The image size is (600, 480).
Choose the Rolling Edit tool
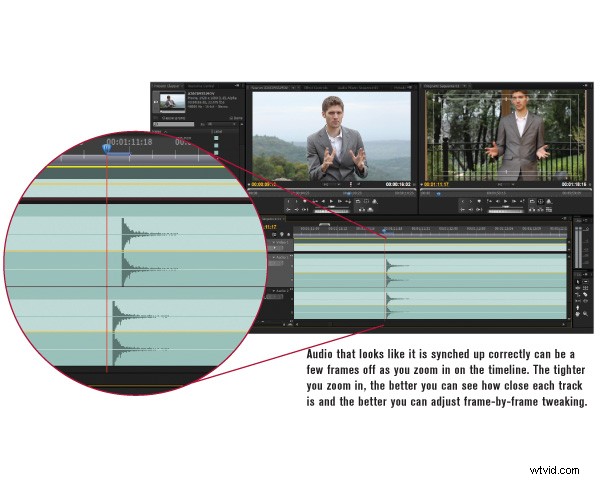pos(585,288)
